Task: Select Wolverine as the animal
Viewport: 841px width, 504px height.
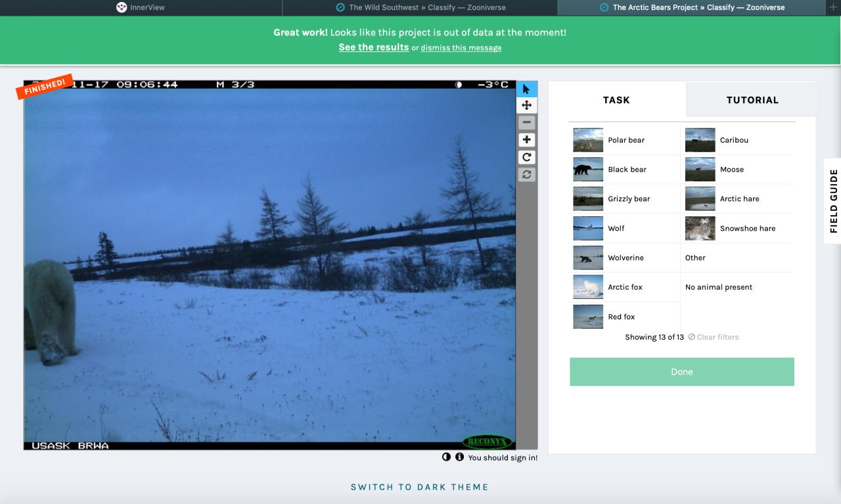Action: pyautogui.click(x=624, y=258)
